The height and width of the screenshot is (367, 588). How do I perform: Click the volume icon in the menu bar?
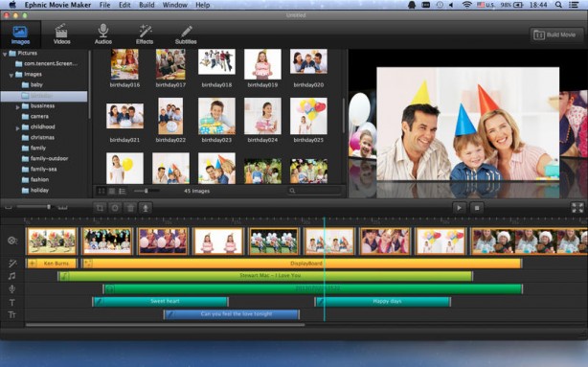(451, 5)
